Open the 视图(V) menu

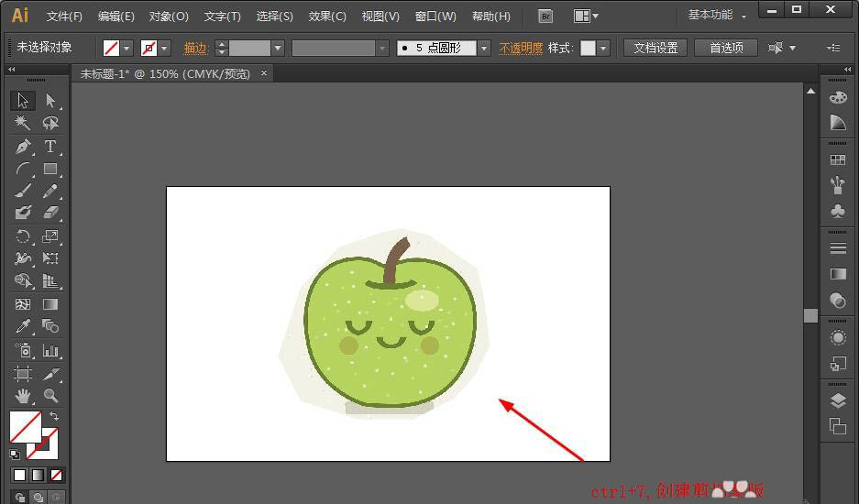(380, 16)
